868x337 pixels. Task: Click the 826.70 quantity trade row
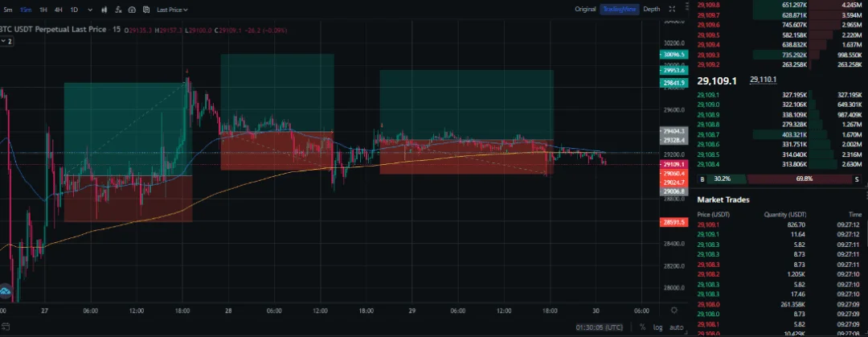pos(779,224)
